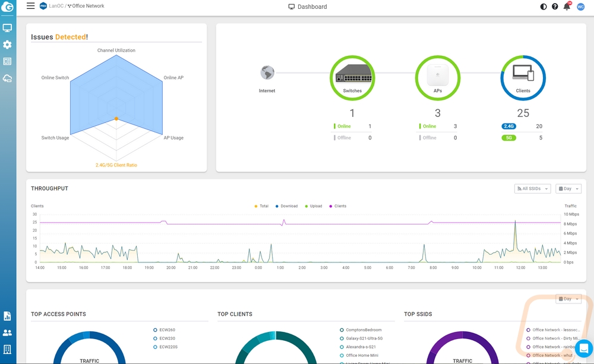This screenshot has height=364, width=594.
Task: Open the hamburger navigation menu
Action: coord(31,6)
